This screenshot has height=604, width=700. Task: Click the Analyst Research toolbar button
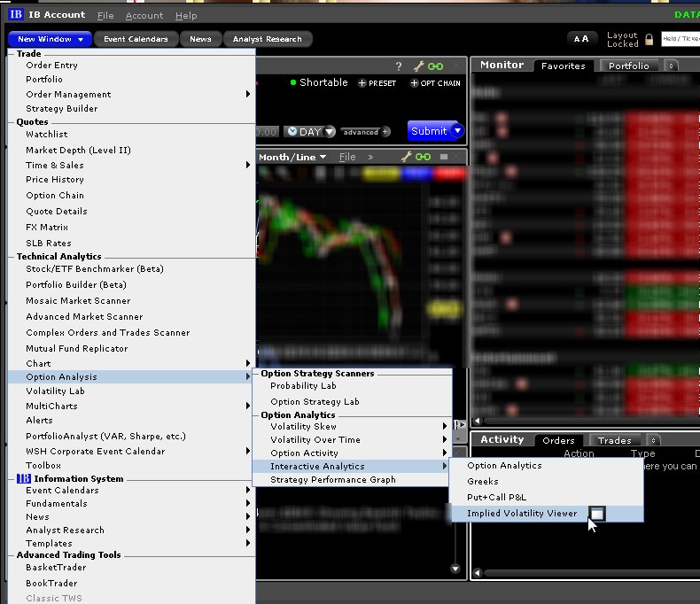click(268, 39)
